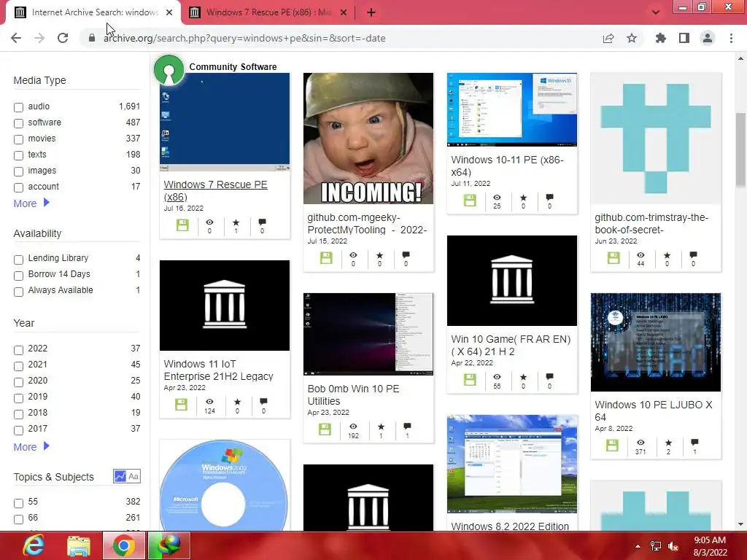Share this page via the share icon
Viewport: 747px width, 560px height.
click(x=608, y=38)
